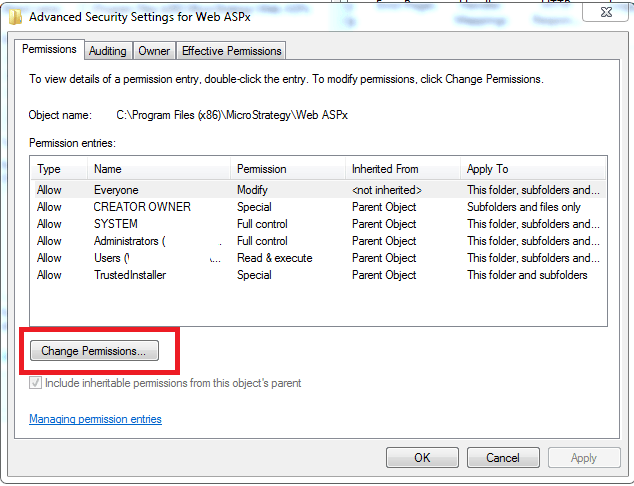The image size is (634, 486).
Task: Select the Permissions tab
Action: [x=49, y=50]
